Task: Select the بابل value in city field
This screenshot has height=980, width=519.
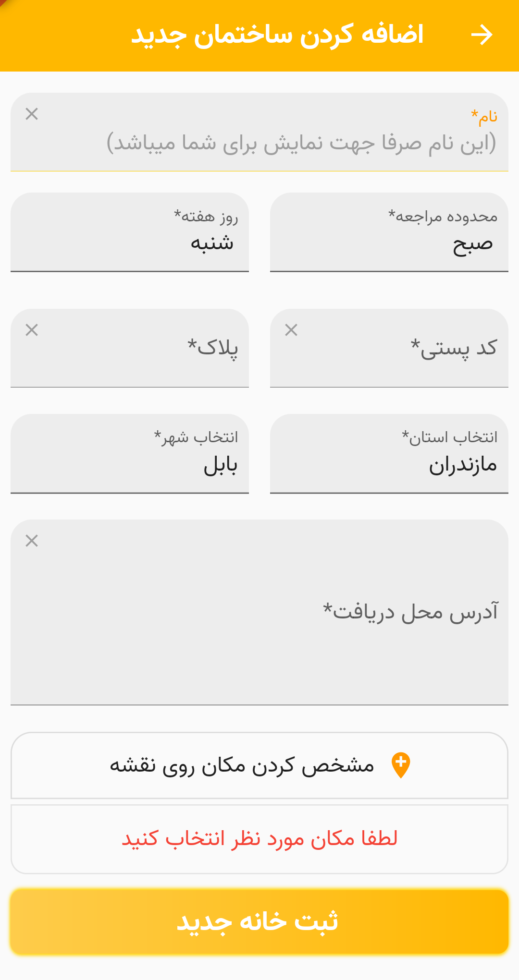Action: pyautogui.click(x=221, y=465)
